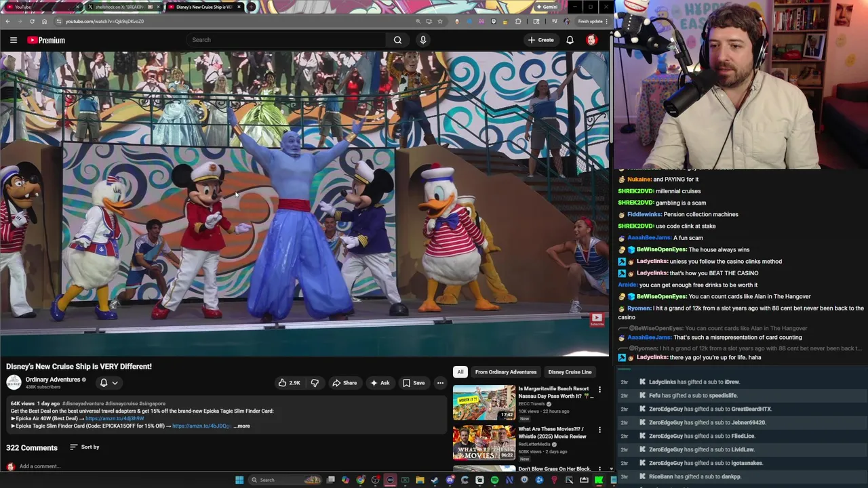Image resolution: width=868 pixels, height=488 pixels.
Task: Open File Explorer from taskbar
Action: click(x=420, y=480)
